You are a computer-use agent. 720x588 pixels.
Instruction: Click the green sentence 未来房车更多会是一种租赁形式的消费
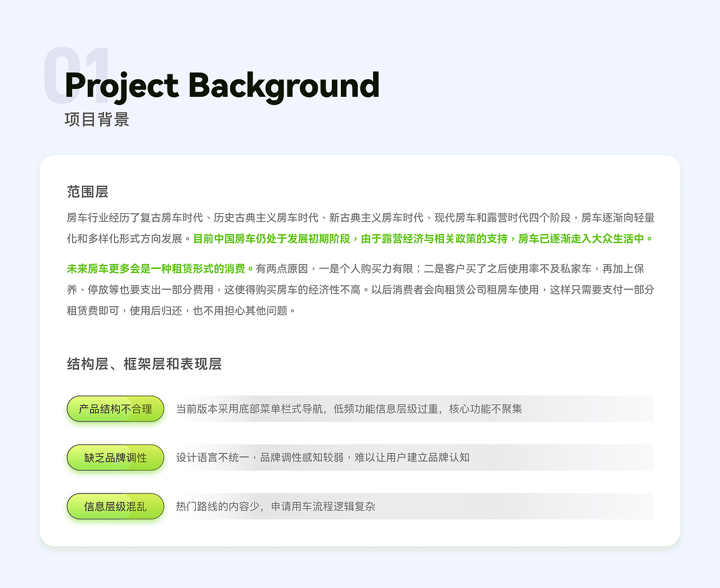pyautogui.click(x=161, y=269)
